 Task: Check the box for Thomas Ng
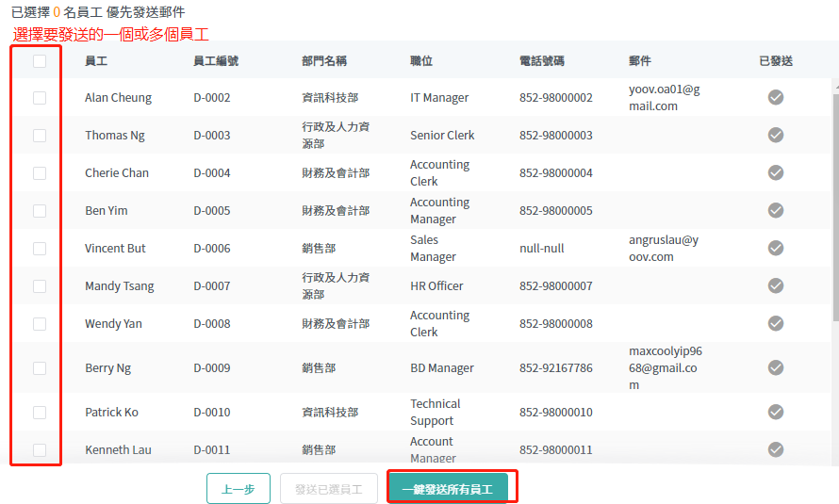pos(40,136)
